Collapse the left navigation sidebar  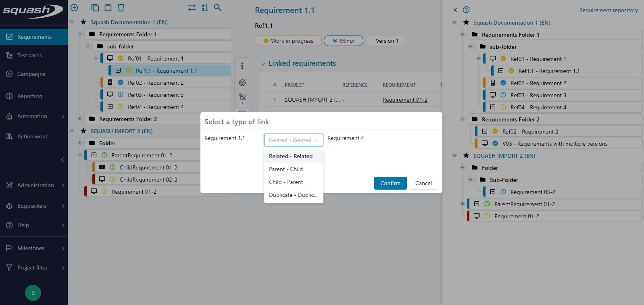(63, 160)
